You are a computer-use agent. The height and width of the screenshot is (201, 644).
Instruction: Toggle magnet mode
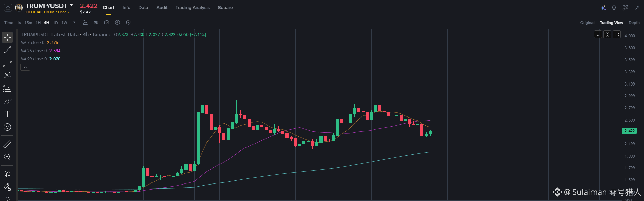tap(7, 174)
